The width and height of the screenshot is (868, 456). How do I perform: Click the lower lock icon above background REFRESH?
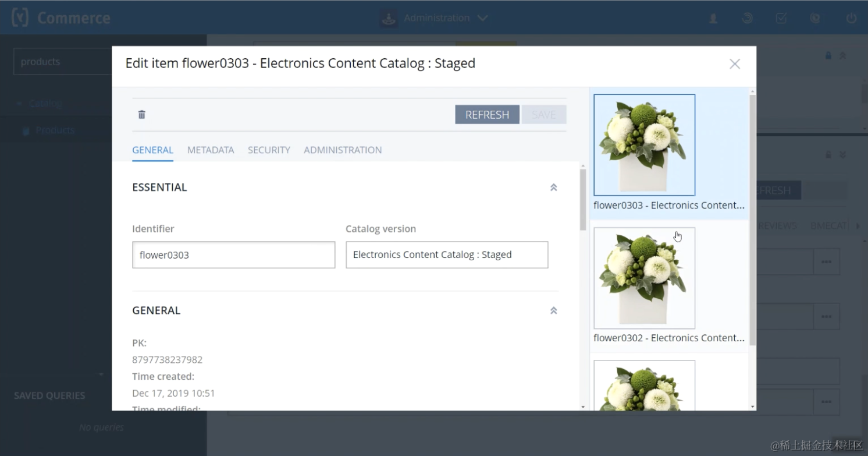tap(828, 155)
